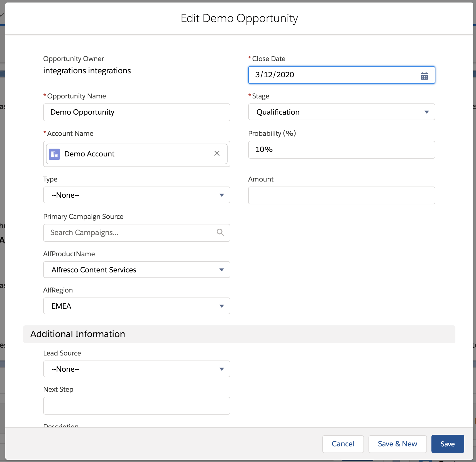
Task: Click the Close Date input field
Action: 320,75
